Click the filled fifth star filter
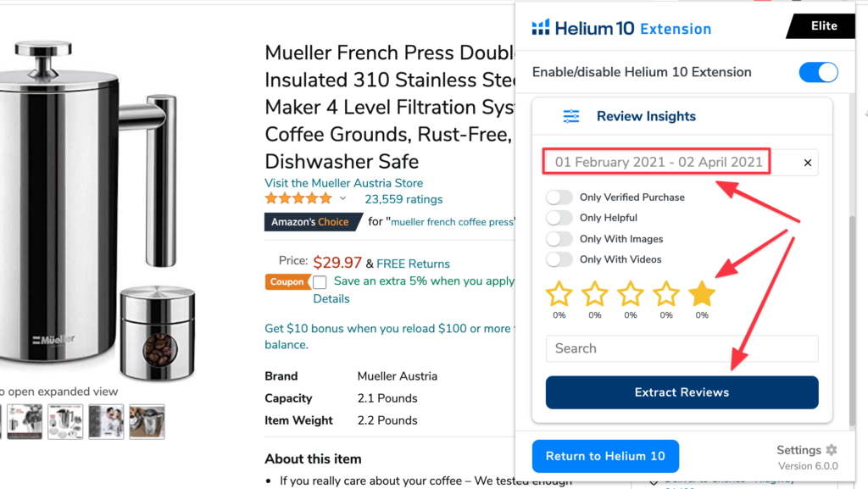Viewport: 868px width, 489px height. (702, 295)
